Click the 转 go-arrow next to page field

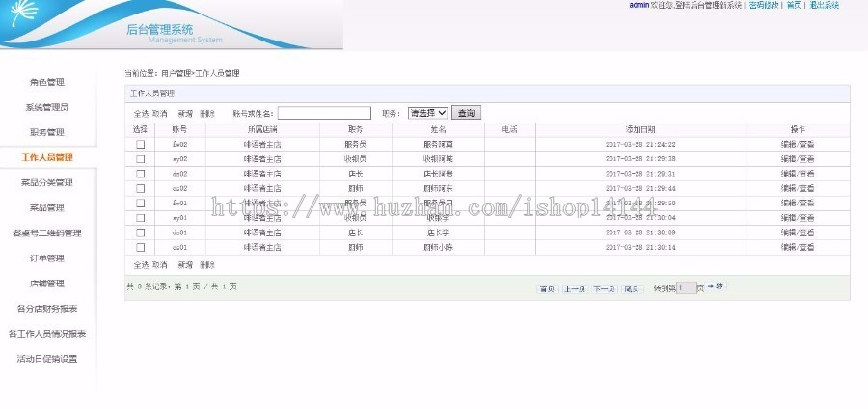pos(716,286)
